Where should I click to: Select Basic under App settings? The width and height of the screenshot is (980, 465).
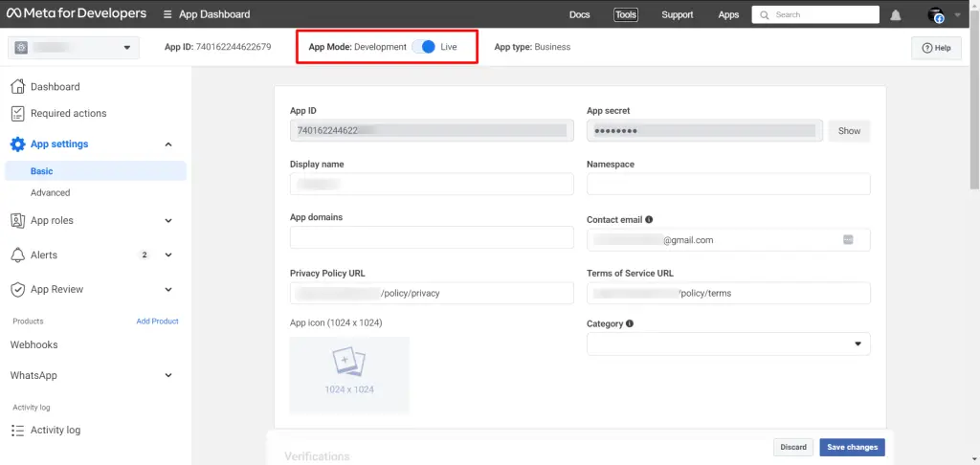96,170
